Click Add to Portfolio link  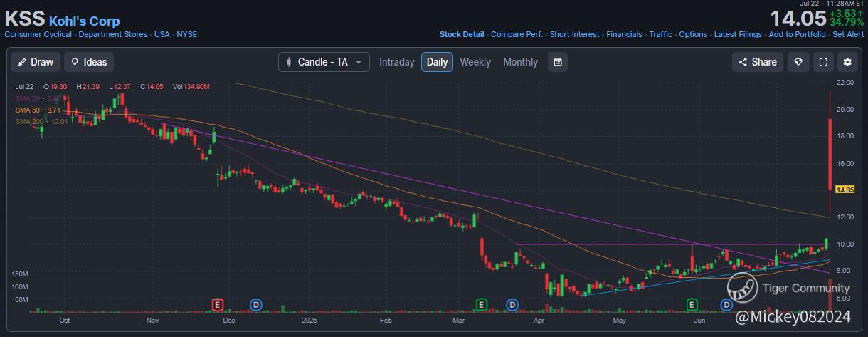(797, 34)
